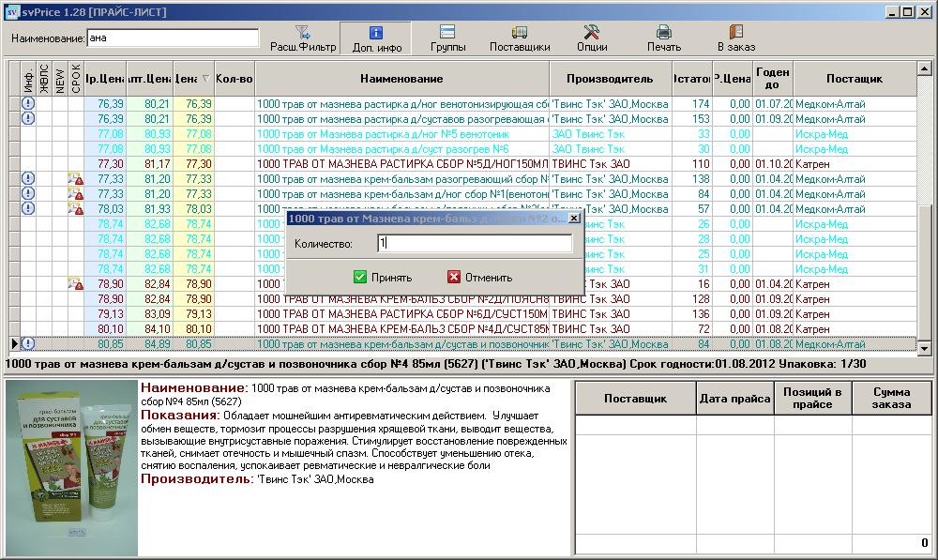
Task: Toggle the Доп. инфо panel button
Action: point(377,38)
